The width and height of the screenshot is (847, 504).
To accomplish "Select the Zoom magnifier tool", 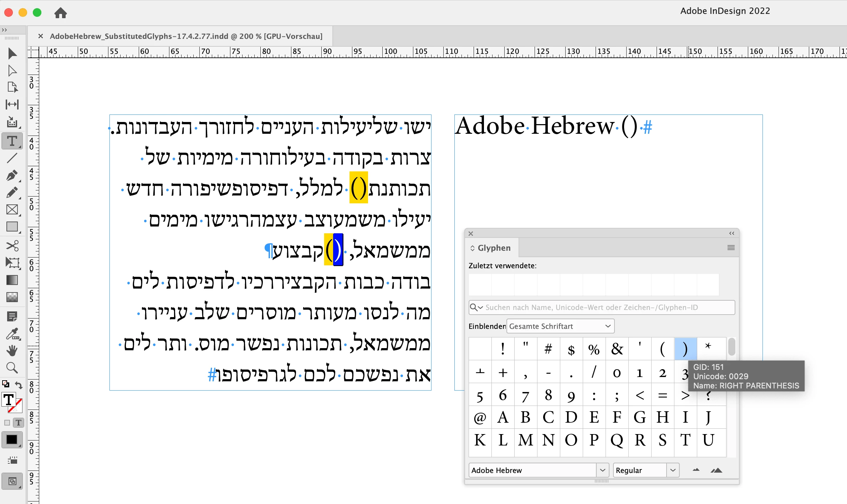I will pyautogui.click(x=12, y=367).
